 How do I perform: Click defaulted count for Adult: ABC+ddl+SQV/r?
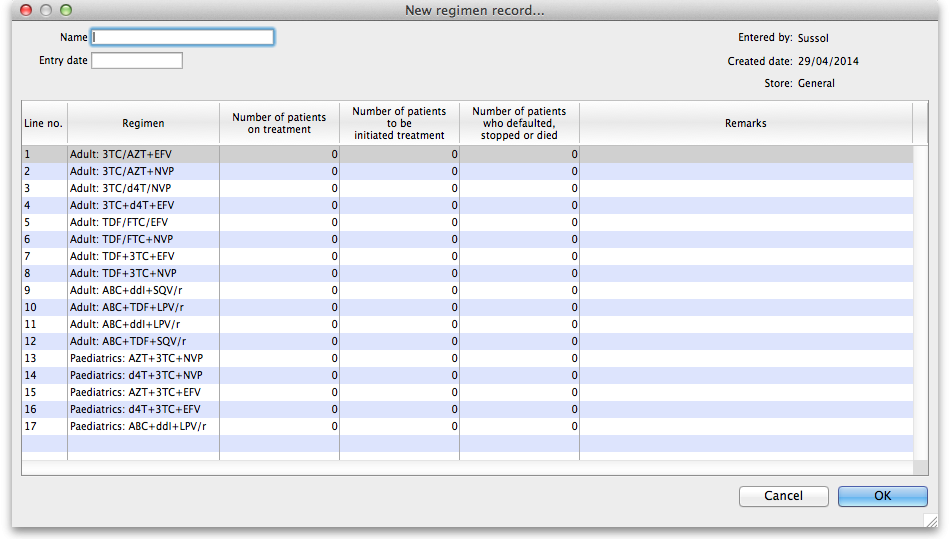[519, 290]
